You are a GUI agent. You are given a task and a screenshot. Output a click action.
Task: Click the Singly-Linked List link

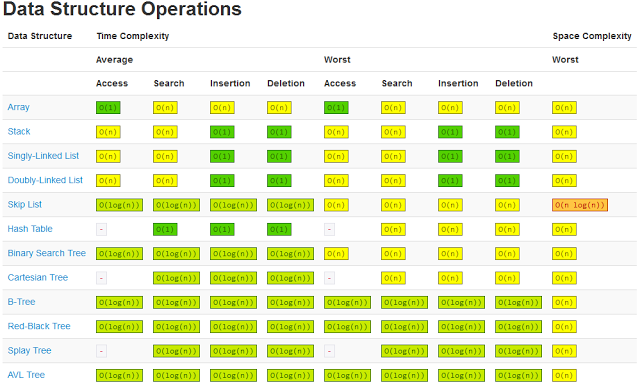coord(43,156)
